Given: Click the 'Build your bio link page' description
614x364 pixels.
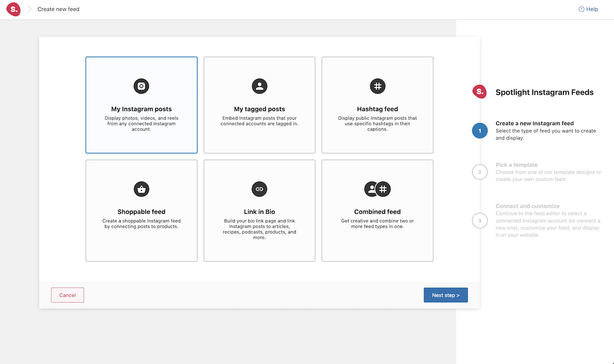Looking at the screenshot, I should coord(259,229).
